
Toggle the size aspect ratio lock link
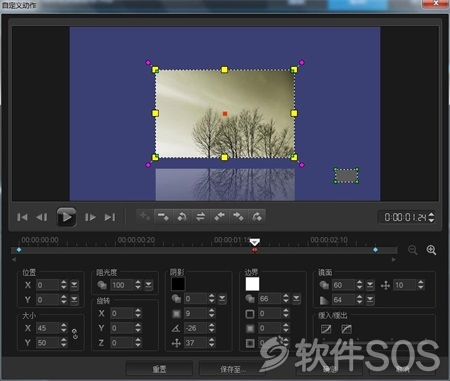point(75,334)
